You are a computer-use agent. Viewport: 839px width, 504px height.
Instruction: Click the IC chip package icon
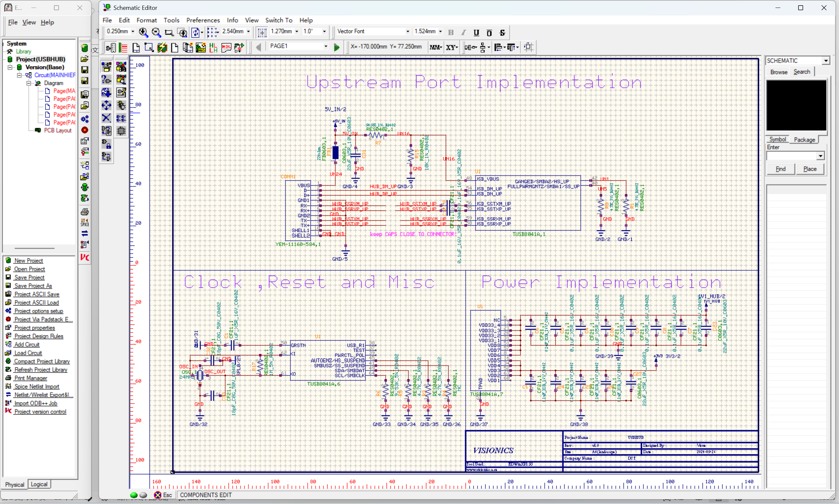tap(121, 131)
